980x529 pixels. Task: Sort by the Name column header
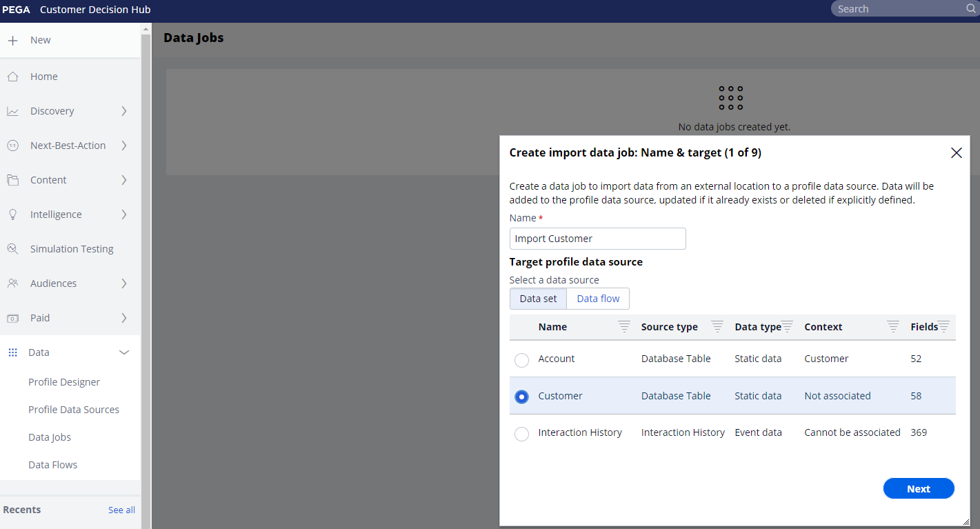point(552,327)
